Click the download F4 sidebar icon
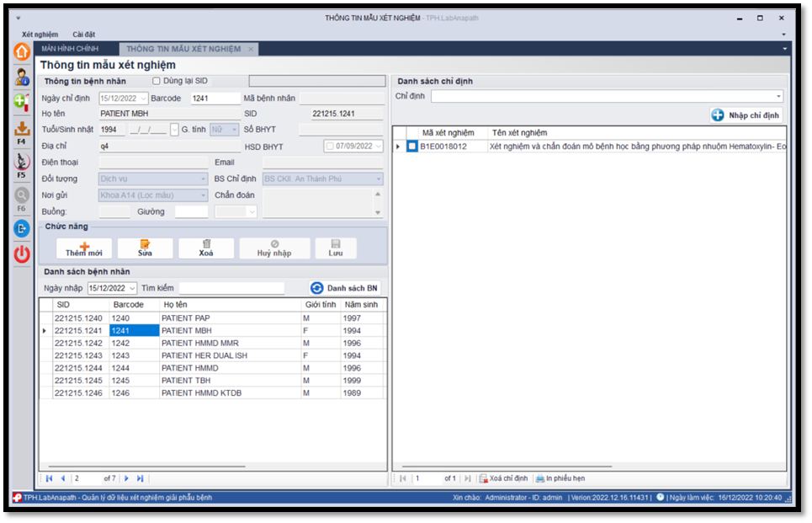Image resolution: width=812 pixels, height=523 pixels. pos(22,130)
